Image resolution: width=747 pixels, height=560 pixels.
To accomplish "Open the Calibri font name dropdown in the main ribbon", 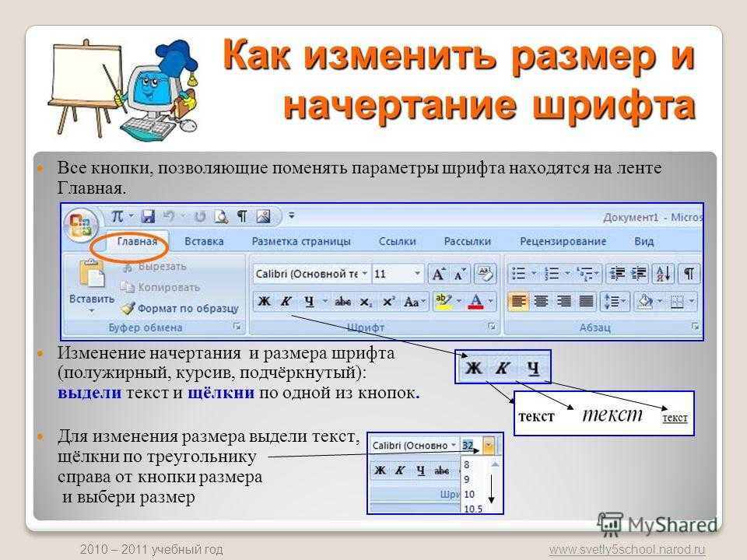I will coord(364,274).
